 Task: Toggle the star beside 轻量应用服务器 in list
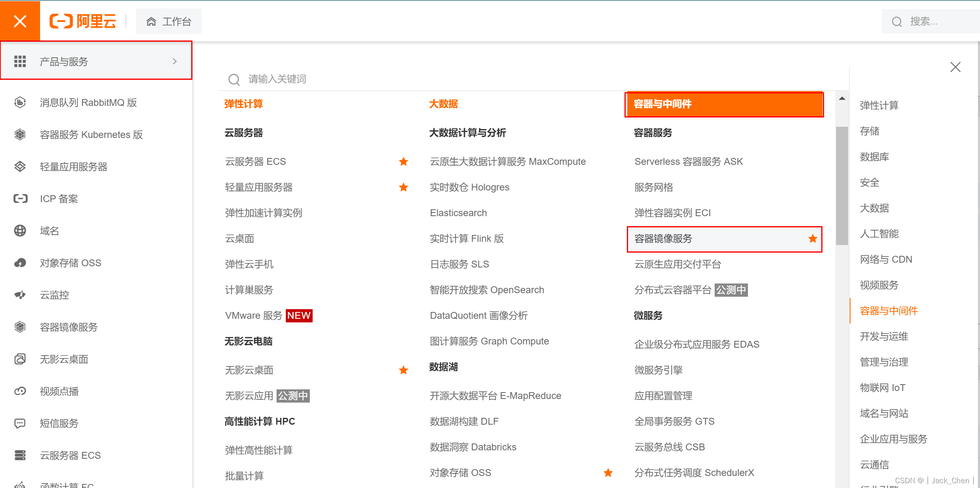[404, 187]
